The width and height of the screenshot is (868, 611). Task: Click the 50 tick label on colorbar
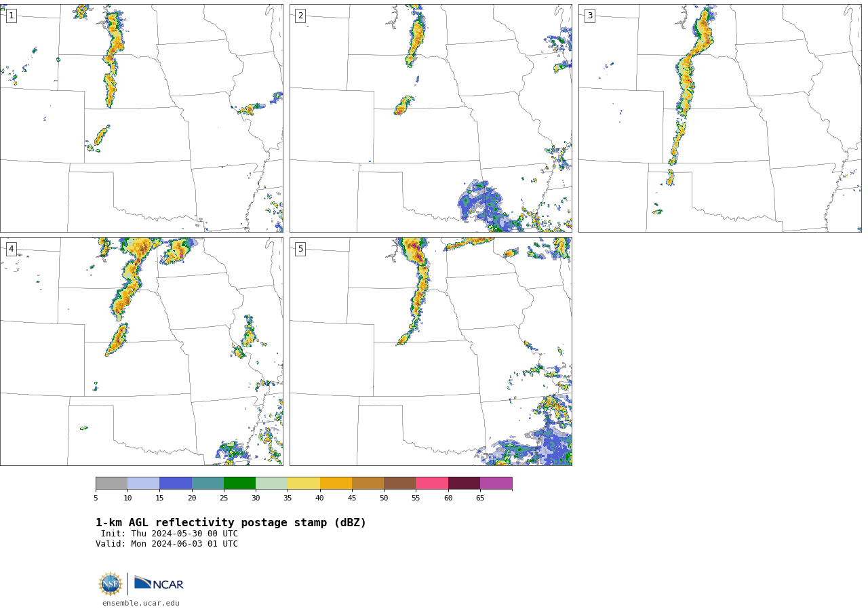tap(384, 498)
